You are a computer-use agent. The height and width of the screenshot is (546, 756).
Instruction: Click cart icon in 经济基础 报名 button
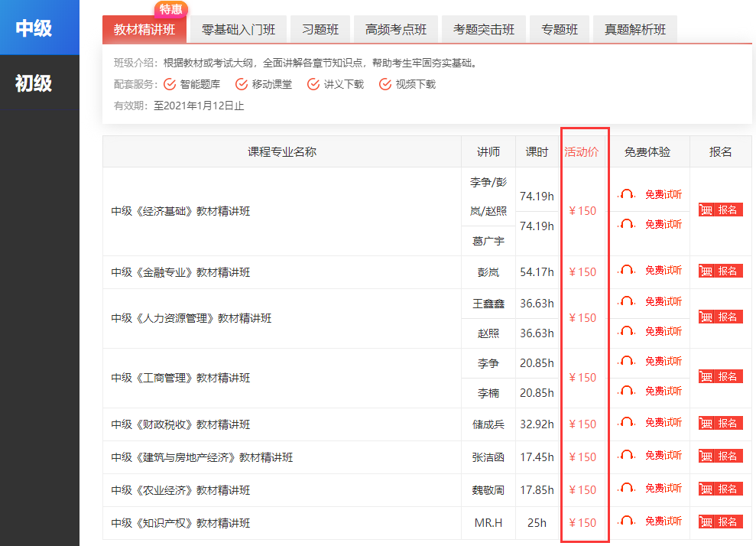tap(706, 210)
